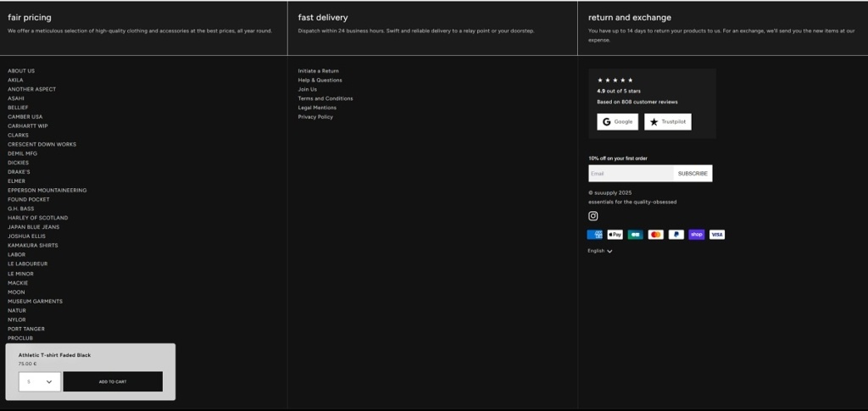Viewport: 868px width, 411px height.
Task: Click the five-star rating icons
Action: pyautogui.click(x=615, y=81)
